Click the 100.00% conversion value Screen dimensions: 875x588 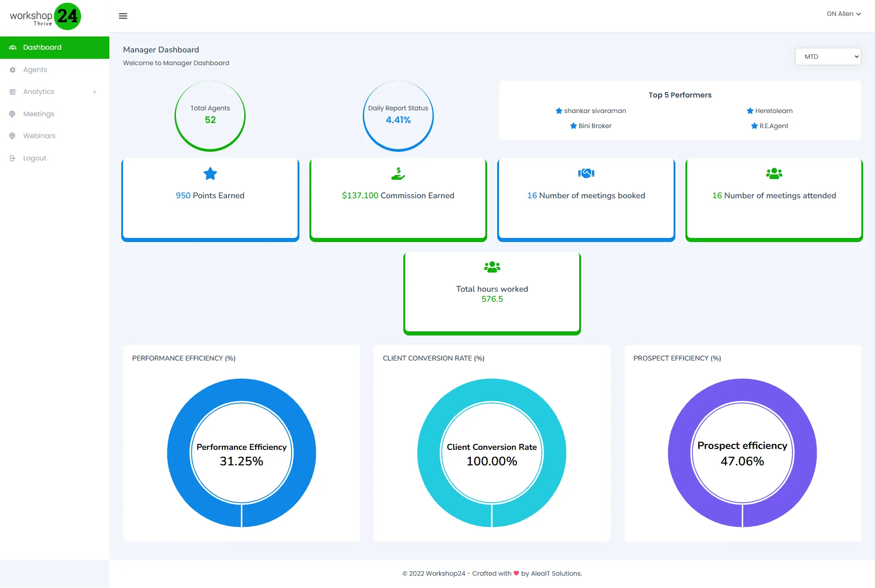pos(492,461)
